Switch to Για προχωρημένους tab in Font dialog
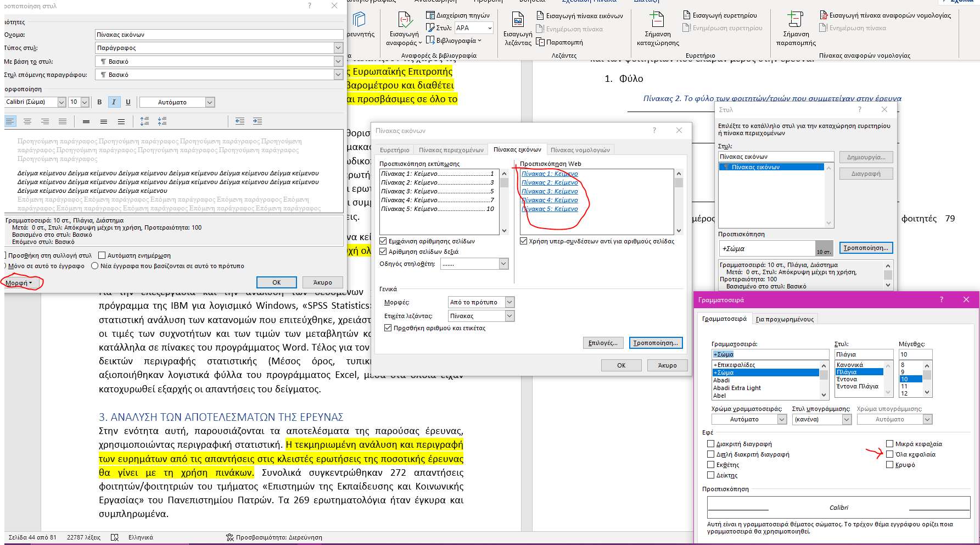Viewport: 980px width, 545px height. coord(785,319)
